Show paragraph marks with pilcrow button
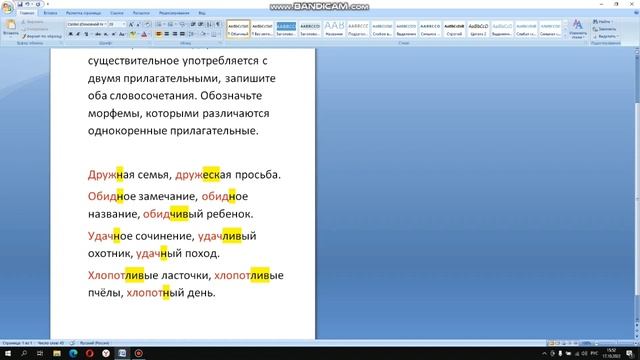The height and width of the screenshot is (360, 640). (218, 24)
